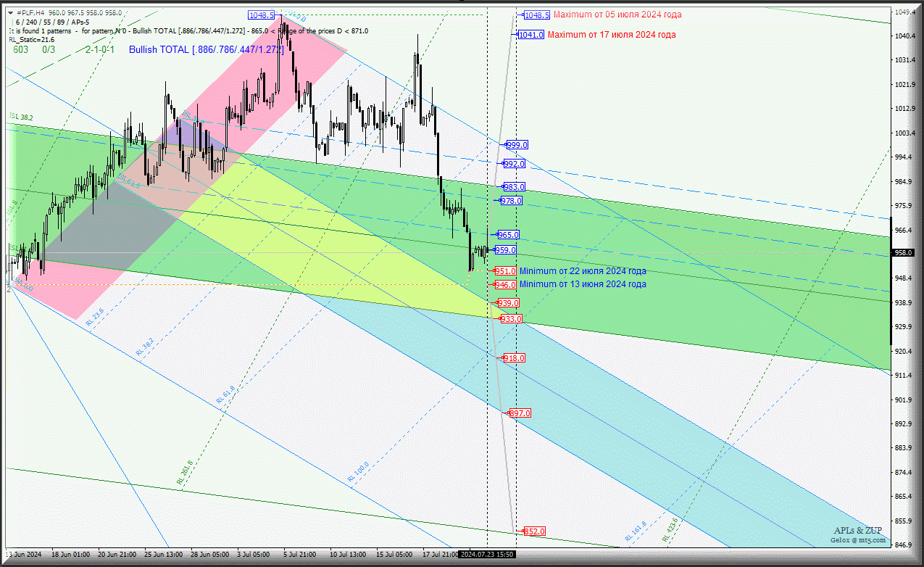Select the 999.0 blue price marker
This screenshot has width=924, height=567.
point(517,145)
